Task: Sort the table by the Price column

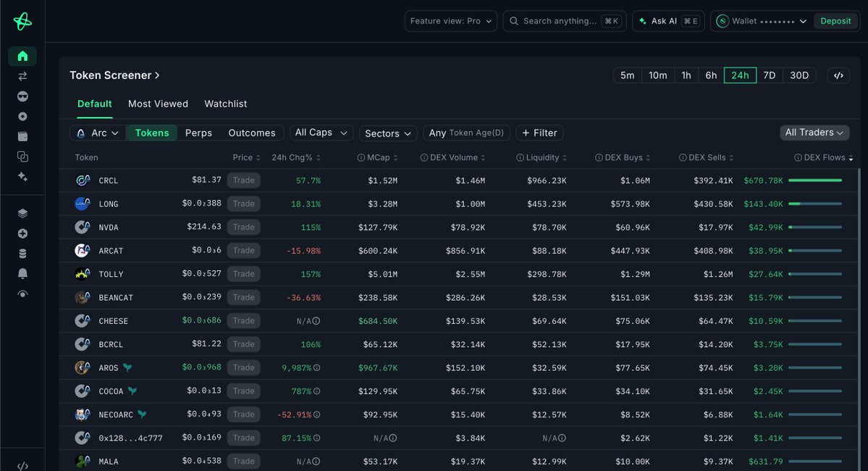Action: tap(246, 157)
